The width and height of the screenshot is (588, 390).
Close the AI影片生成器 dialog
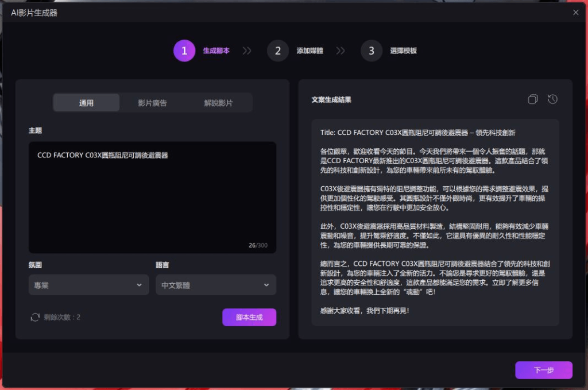point(575,13)
